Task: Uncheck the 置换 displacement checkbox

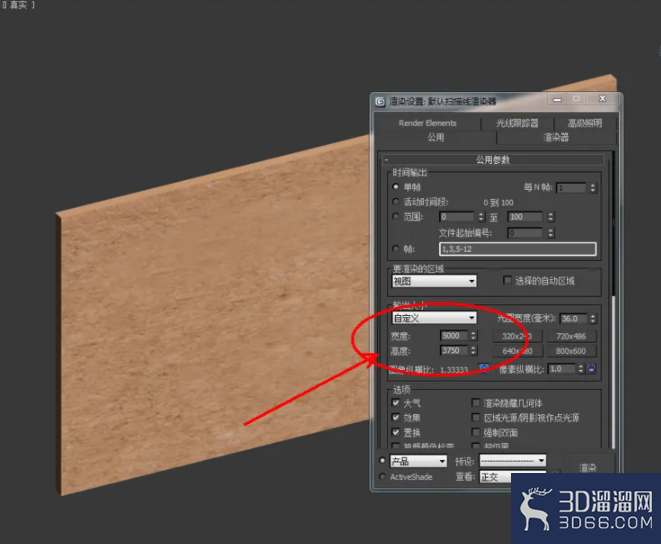Action: point(395,432)
